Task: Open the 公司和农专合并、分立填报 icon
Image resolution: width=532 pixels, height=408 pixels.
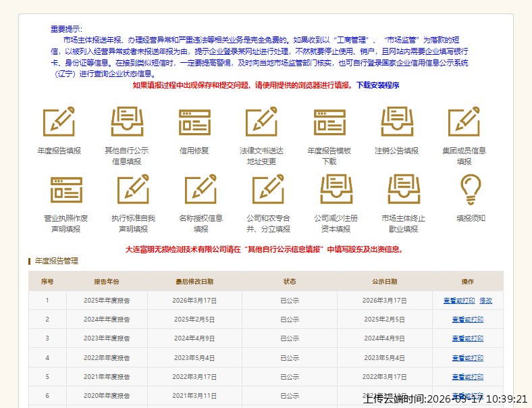Action: click(268, 190)
